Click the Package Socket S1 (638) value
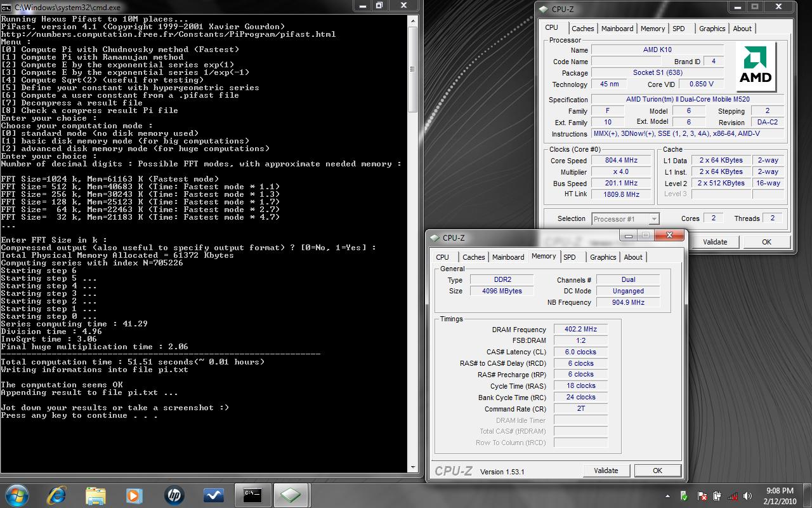 tap(657, 72)
